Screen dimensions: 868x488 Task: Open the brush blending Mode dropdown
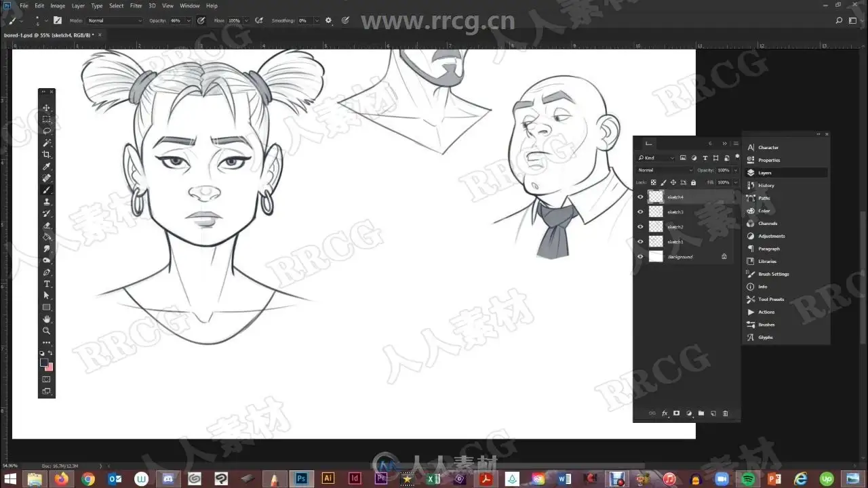pyautogui.click(x=115, y=21)
